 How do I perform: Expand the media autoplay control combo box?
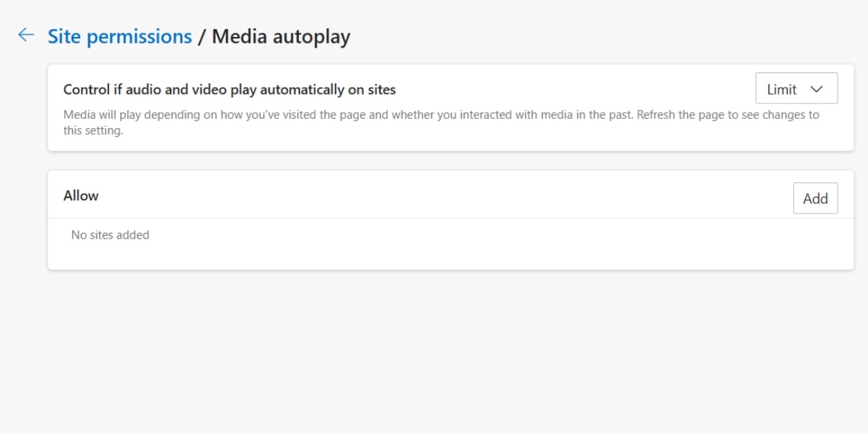coord(796,89)
